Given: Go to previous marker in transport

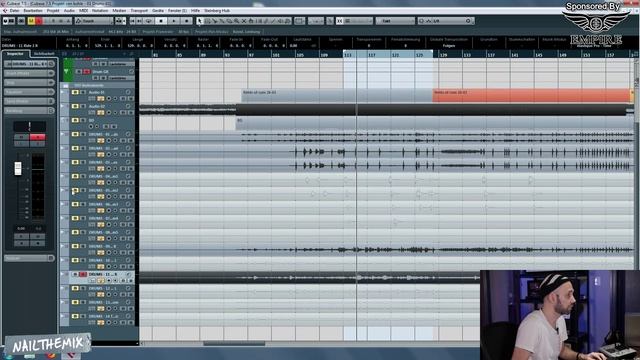Looking at the screenshot, I should point(133,21).
